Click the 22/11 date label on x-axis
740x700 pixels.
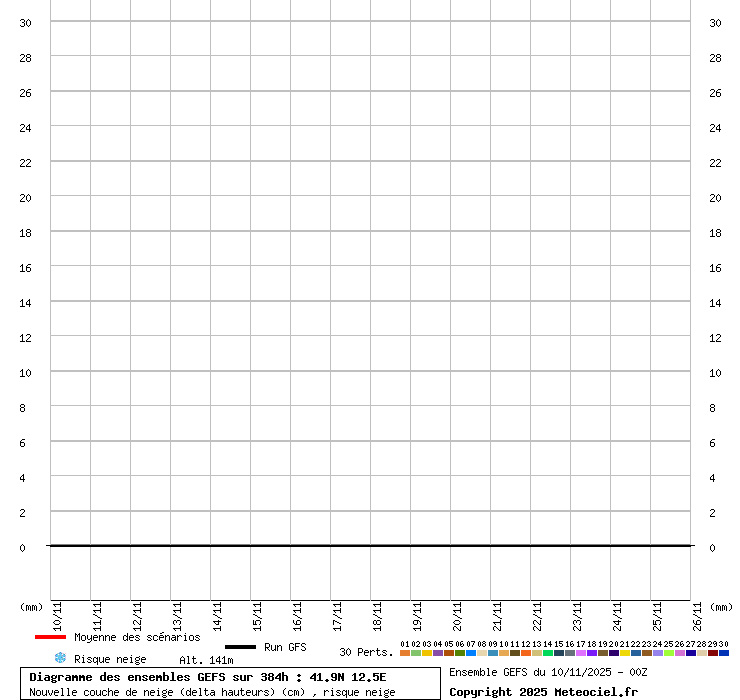pyautogui.click(x=537, y=613)
